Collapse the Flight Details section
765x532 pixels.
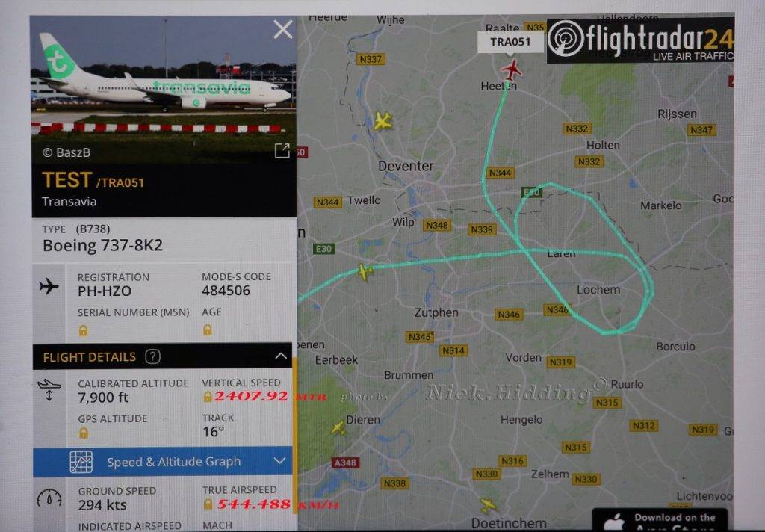click(281, 356)
